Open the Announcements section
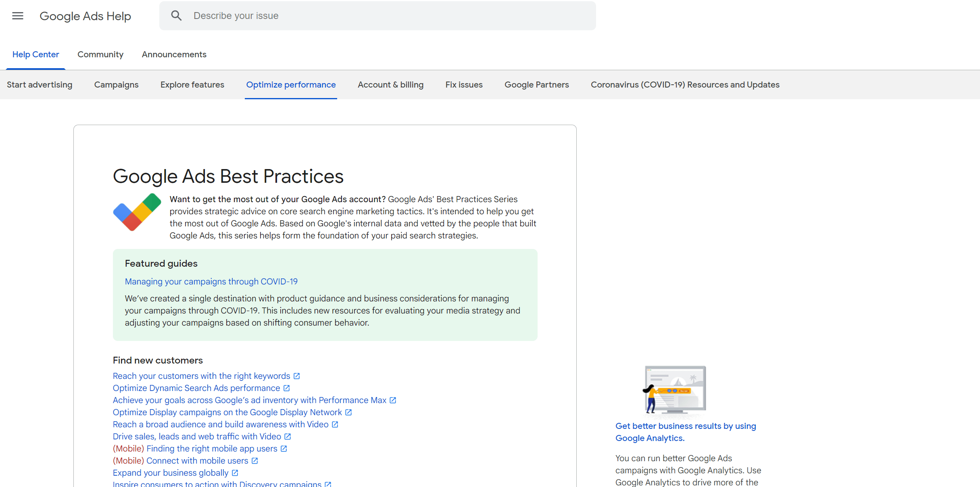This screenshot has width=980, height=487. 173,54
